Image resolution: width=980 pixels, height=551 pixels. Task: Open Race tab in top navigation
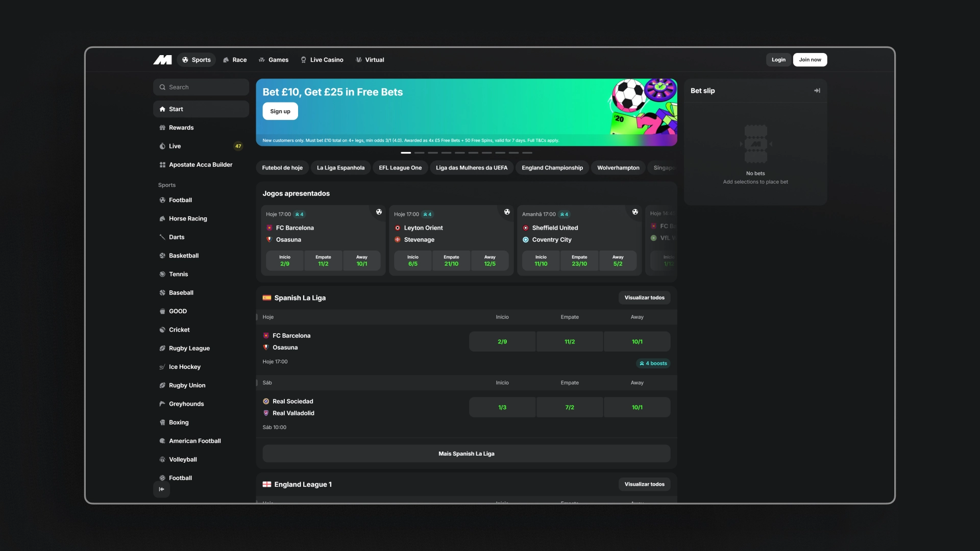tap(235, 60)
